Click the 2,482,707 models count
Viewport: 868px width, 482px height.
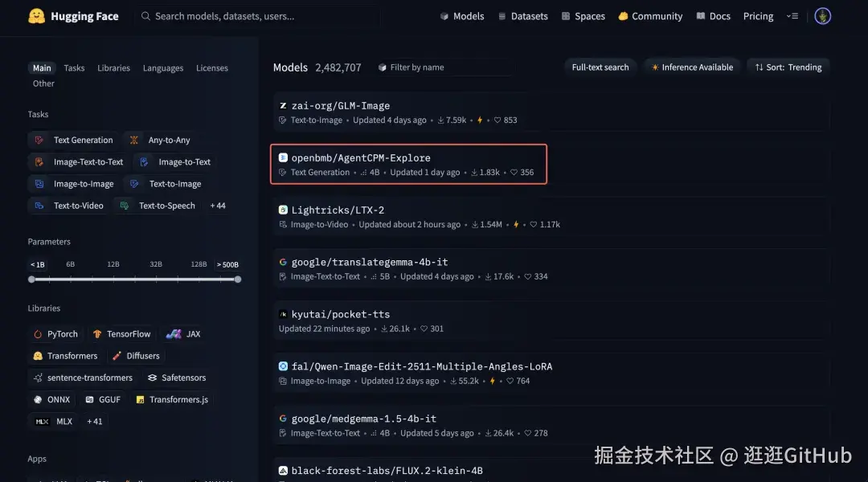(x=338, y=67)
